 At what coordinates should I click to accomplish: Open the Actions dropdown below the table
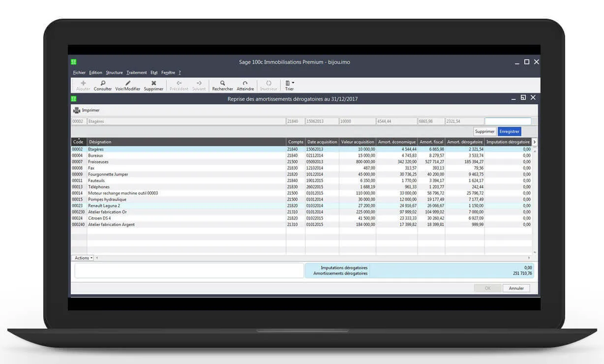[x=83, y=258]
